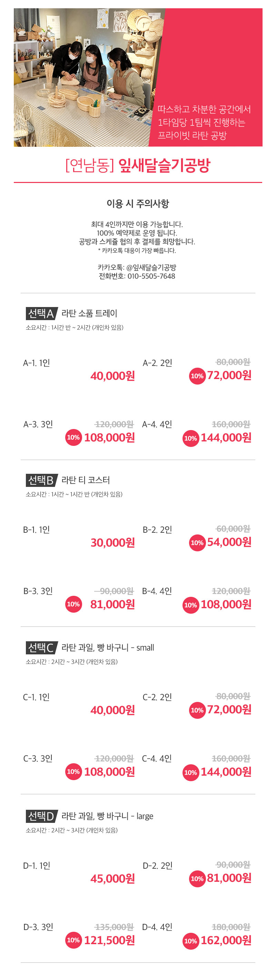Select the 선택A section label
Viewport: 276px width, 980px height.
pyautogui.click(x=41, y=313)
